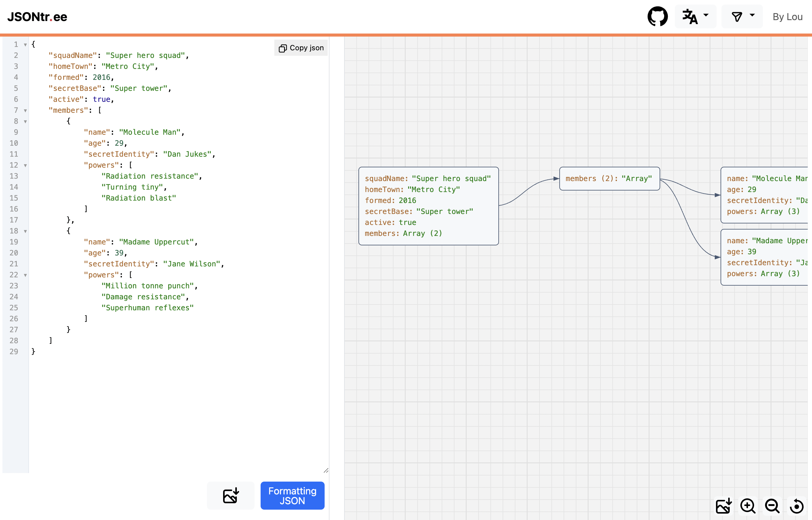Download editor image beside Formatting JSON
The image size is (812, 520).
pyautogui.click(x=231, y=495)
